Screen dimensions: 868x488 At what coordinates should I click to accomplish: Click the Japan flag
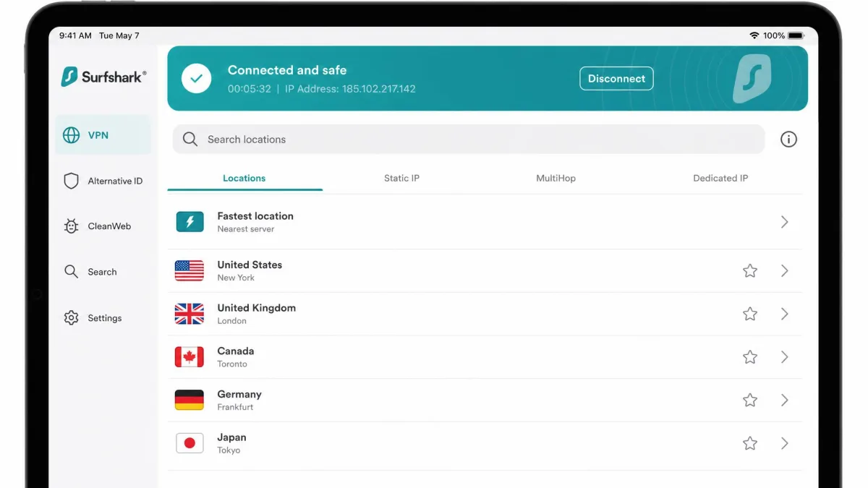click(x=190, y=443)
